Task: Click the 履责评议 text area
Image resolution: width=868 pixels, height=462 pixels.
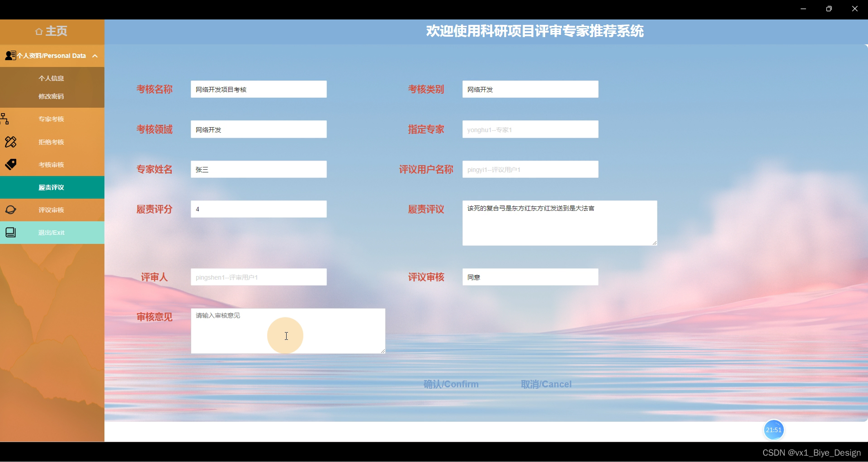Action: (560, 223)
